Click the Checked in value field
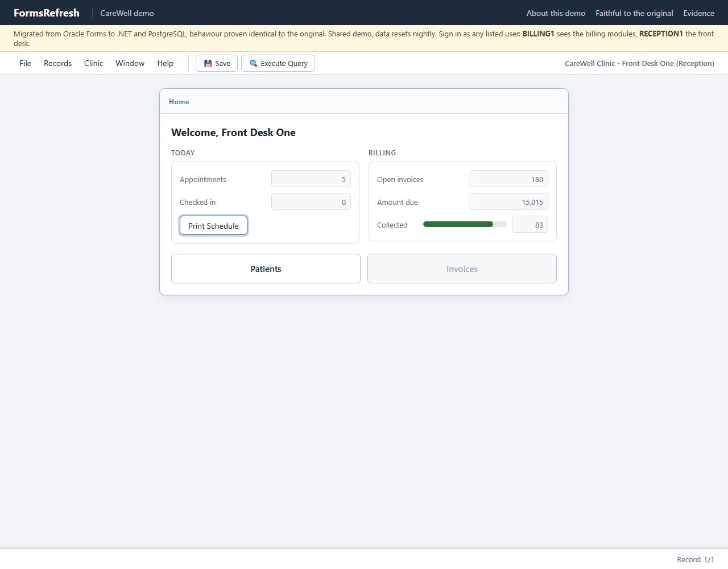Image resolution: width=728 pixels, height=569 pixels. coord(311,201)
